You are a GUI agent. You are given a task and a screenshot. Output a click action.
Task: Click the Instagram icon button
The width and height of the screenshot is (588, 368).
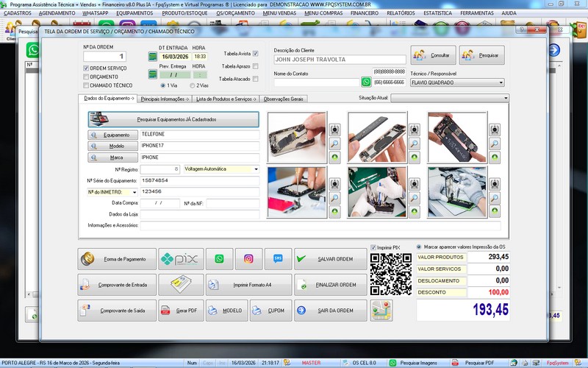point(248,259)
